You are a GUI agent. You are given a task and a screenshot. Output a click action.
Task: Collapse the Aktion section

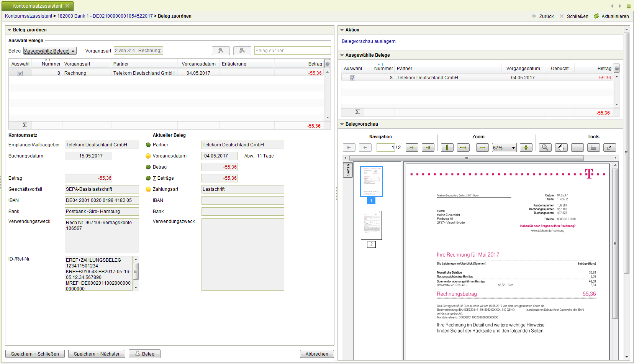click(342, 30)
